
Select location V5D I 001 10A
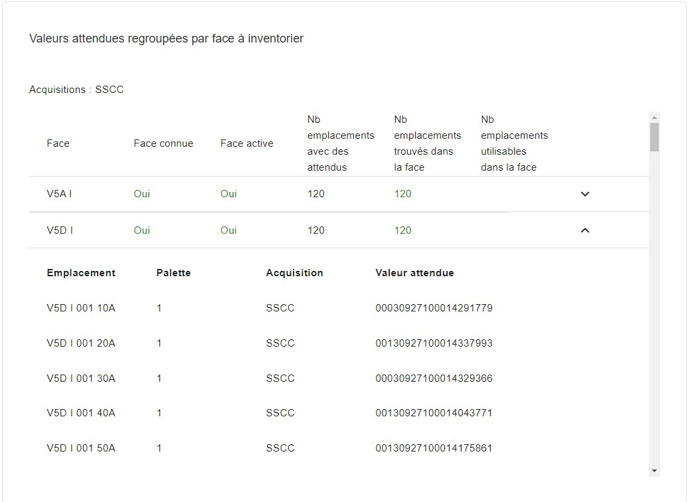click(x=81, y=308)
